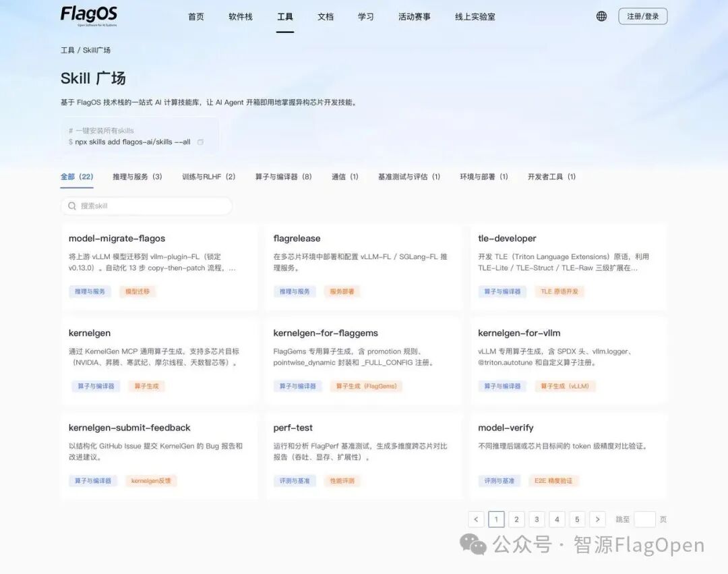Go to page 5
Screen dimensions: 728x574
[x=577, y=519]
